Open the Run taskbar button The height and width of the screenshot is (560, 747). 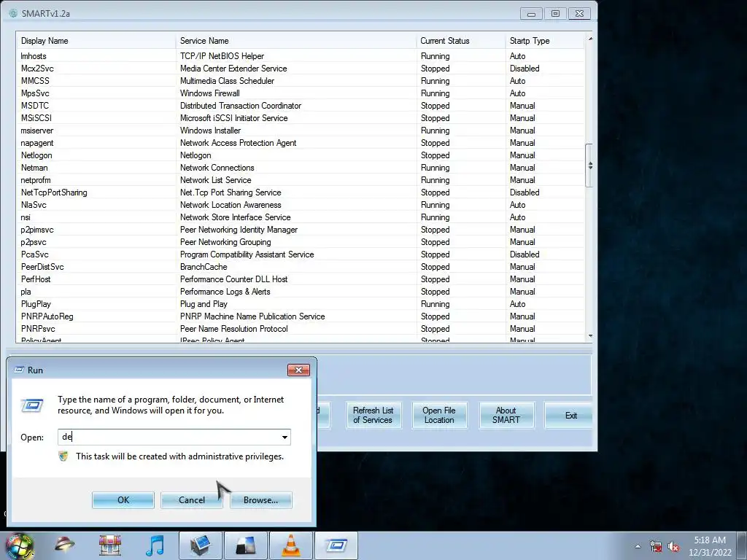pos(336,545)
